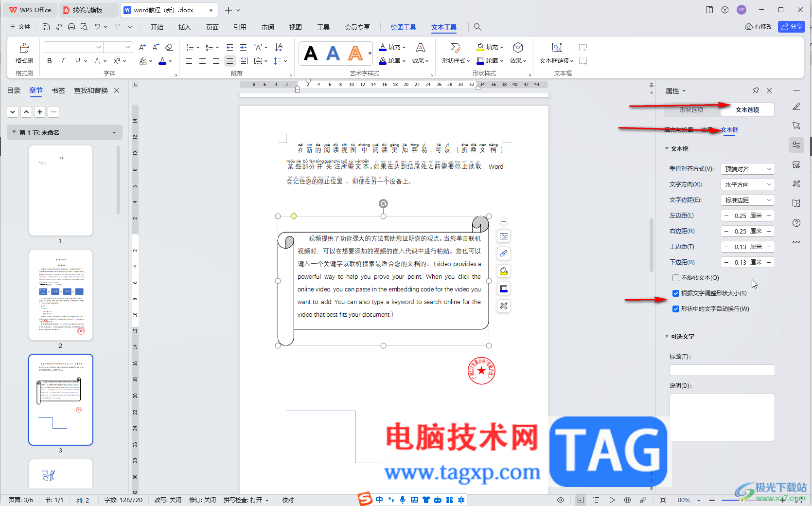Open the 开始 ribbon tab

pyautogui.click(x=157, y=27)
